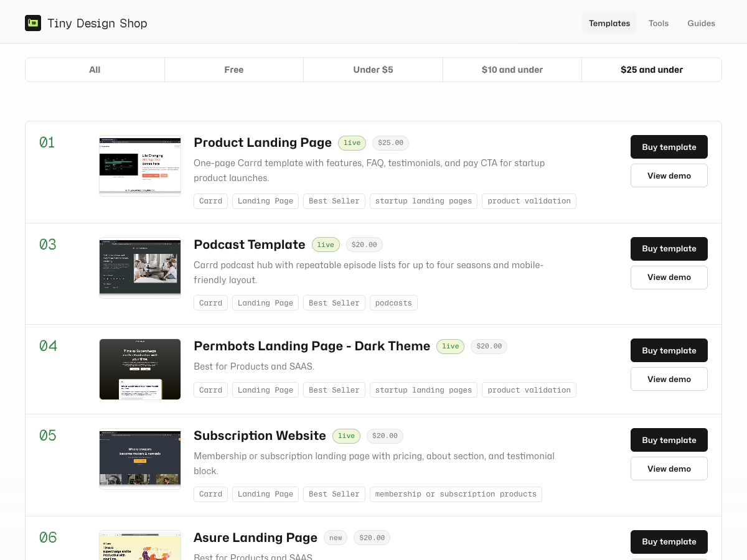This screenshot has height=560, width=747.
Task: Click product validation tag on Permbots row
Action: (x=529, y=390)
